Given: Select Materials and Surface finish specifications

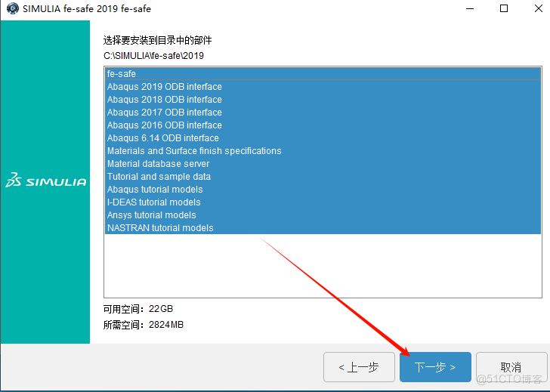Looking at the screenshot, I should point(323,151).
